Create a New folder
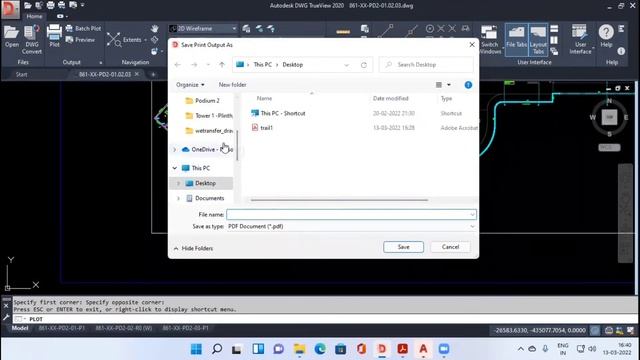The image size is (640, 360). click(232, 84)
